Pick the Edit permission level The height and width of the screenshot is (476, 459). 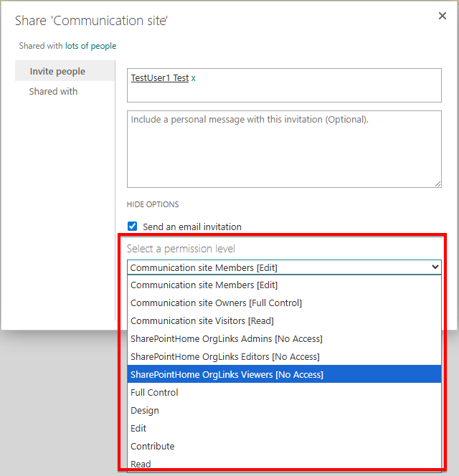click(x=138, y=429)
